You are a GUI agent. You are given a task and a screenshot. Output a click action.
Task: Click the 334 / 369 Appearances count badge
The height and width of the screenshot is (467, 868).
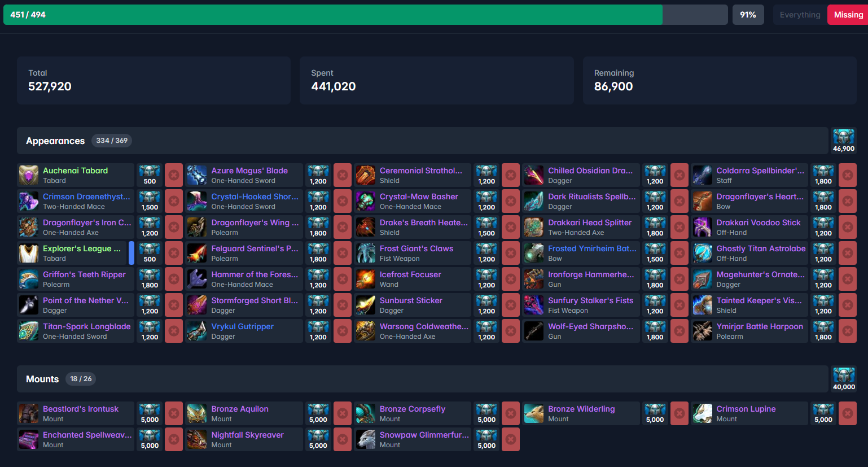pos(112,141)
